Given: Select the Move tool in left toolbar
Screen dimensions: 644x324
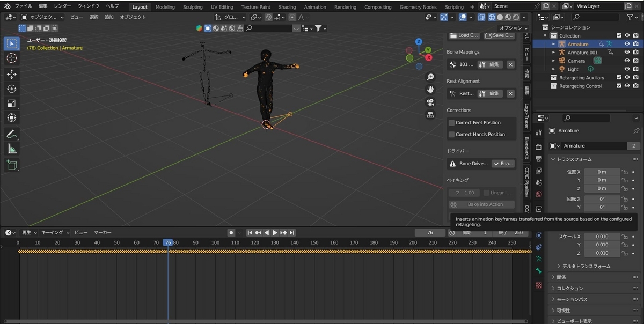Looking at the screenshot, I should [x=11, y=74].
